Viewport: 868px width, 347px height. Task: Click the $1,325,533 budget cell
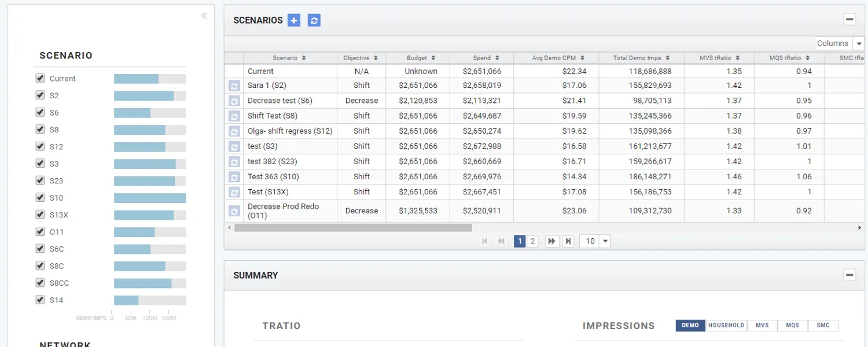pos(418,211)
